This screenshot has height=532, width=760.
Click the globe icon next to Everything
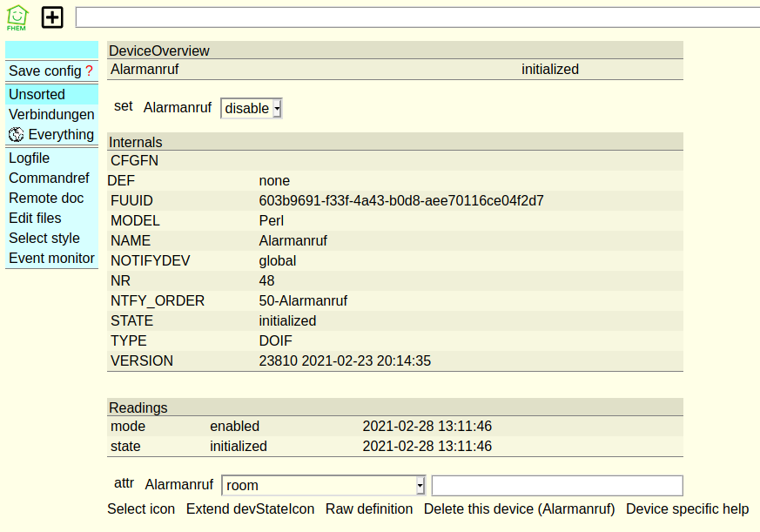pyautogui.click(x=17, y=134)
